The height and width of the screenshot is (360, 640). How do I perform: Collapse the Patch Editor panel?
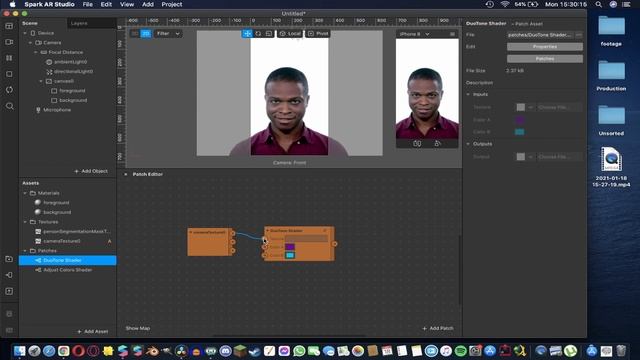click(x=126, y=174)
